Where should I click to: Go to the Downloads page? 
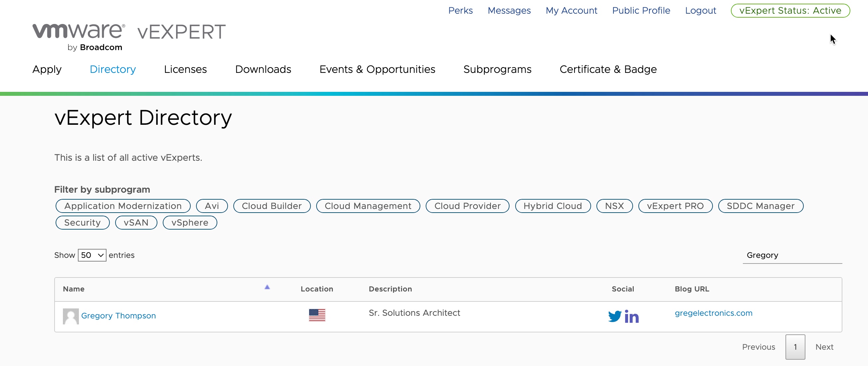[263, 69]
